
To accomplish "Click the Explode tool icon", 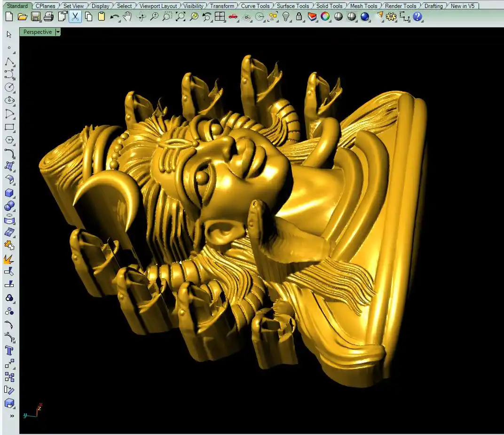I will point(8,259).
